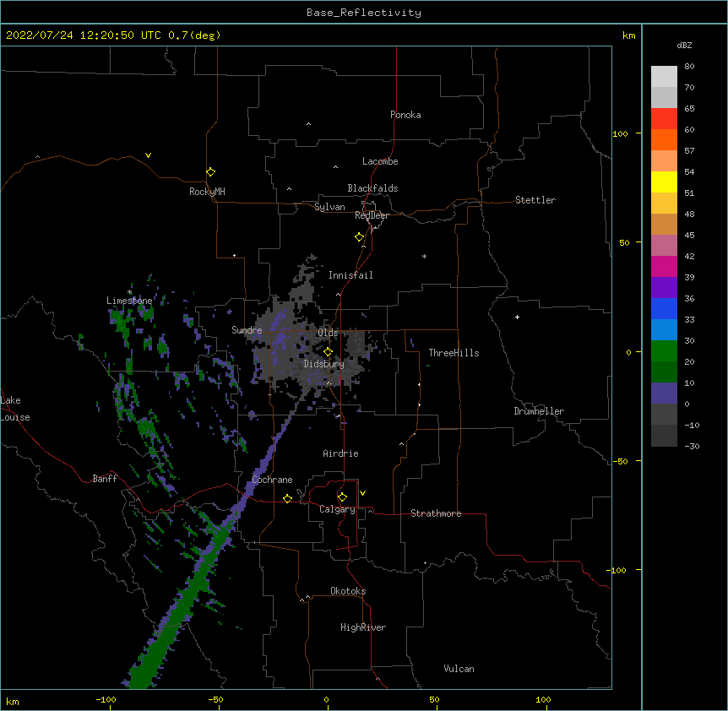Select the orange 60-57 dBZ legend swatch

point(664,140)
